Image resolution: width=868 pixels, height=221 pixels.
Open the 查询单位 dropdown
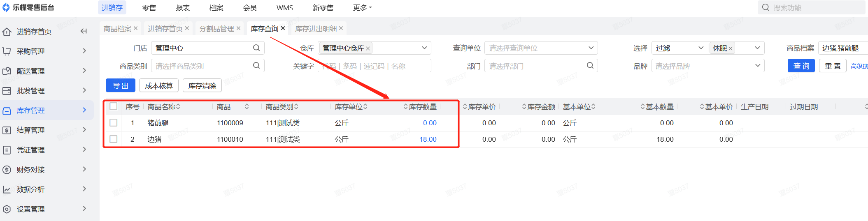pyautogui.click(x=541, y=48)
